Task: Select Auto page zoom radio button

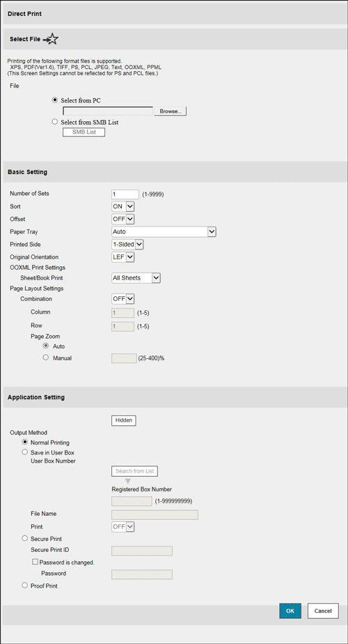Action: click(x=45, y=346)
